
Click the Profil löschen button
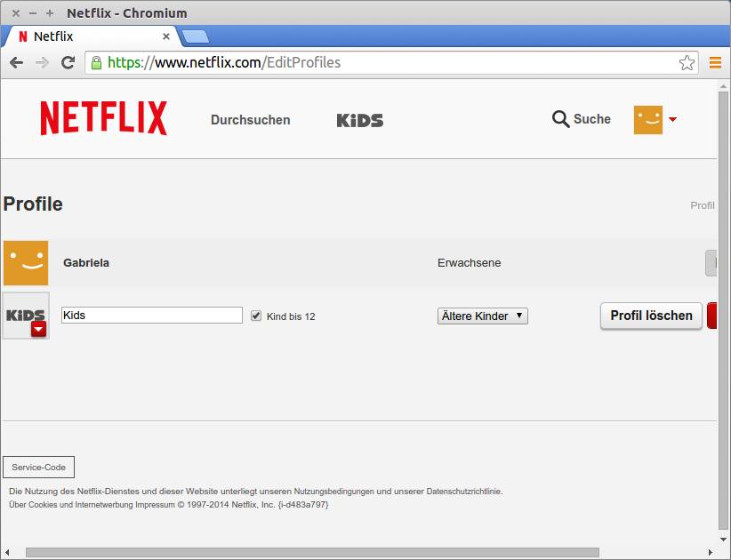(x=651, y=316)
